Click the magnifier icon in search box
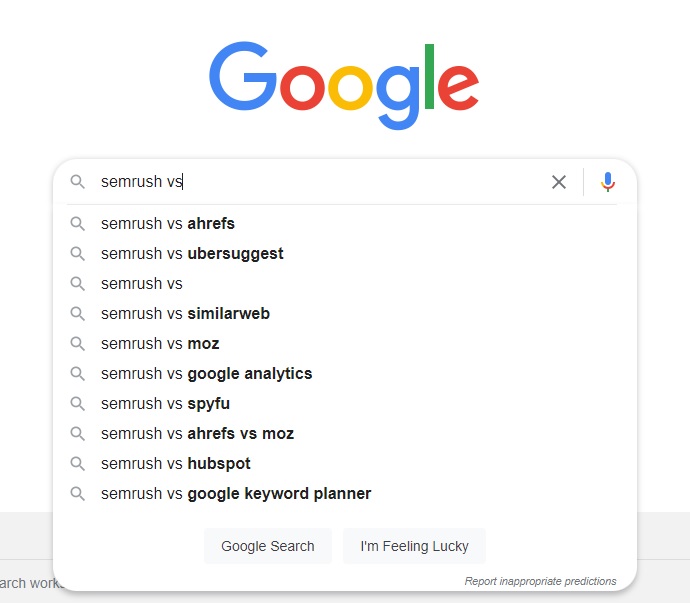Viewport: 690px width, 603px height. point(77,181)
